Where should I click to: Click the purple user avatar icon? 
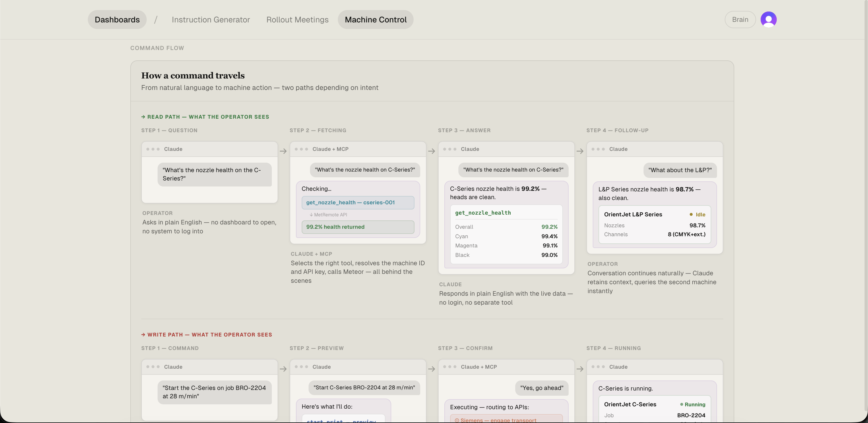(768, 20)
